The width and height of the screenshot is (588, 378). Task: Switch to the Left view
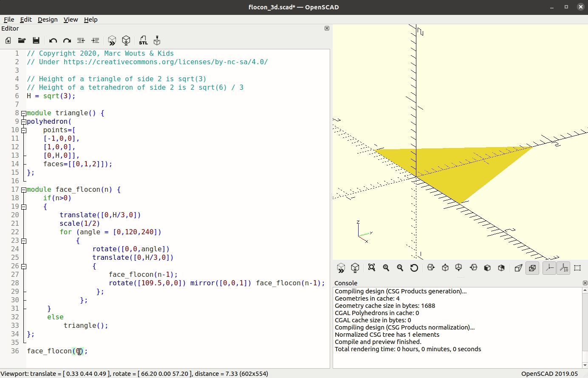tap(474, 268)
